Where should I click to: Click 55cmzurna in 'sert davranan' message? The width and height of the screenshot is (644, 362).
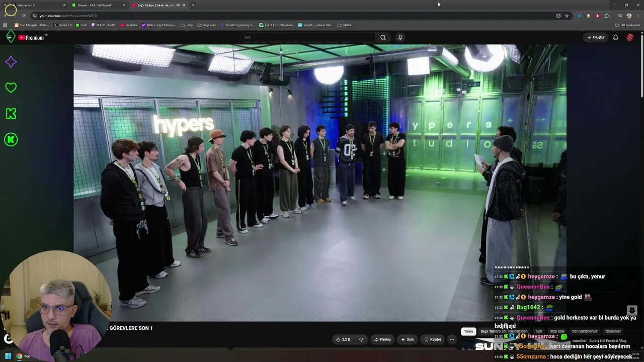tap(531, 346)
